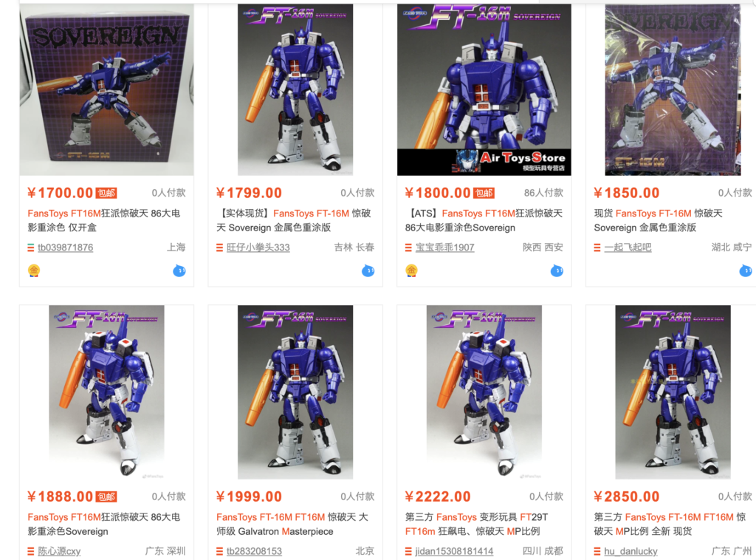Screen dimensions: 756x560
Task: Open Wangwang chat icon for 宝宝乖乖1907 listing
Action: pos(557,270)
